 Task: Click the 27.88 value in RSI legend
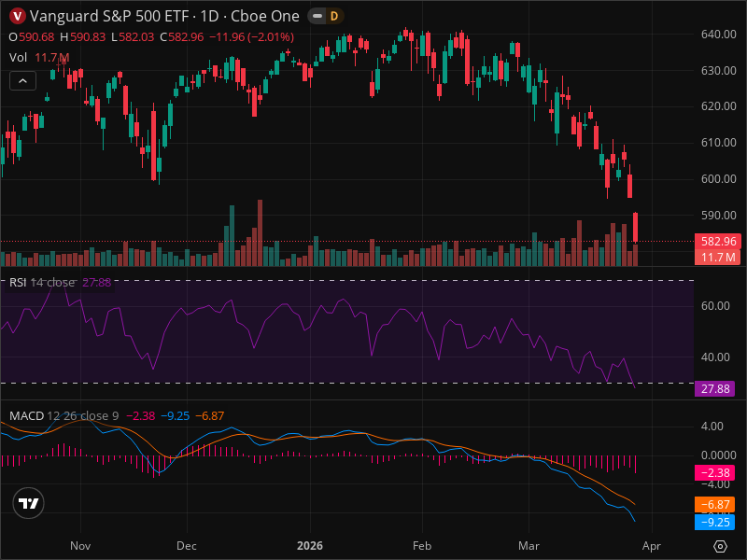[97, 283]
